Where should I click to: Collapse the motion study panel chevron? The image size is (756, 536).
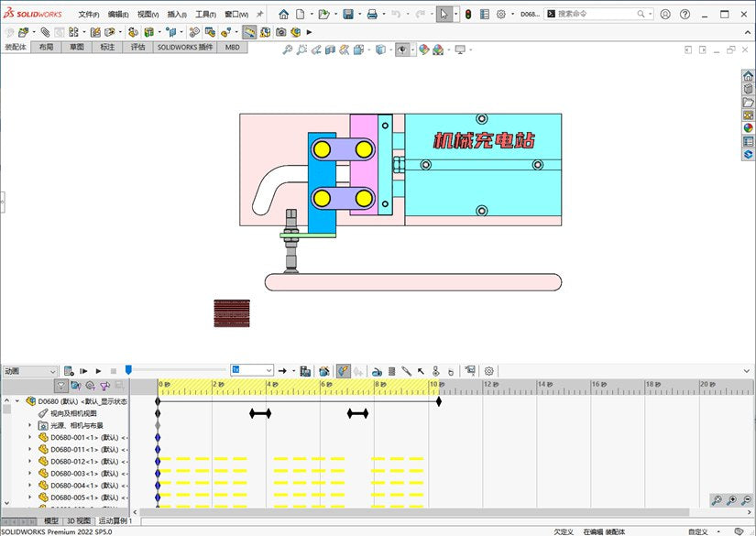click(x=747, y=371)
